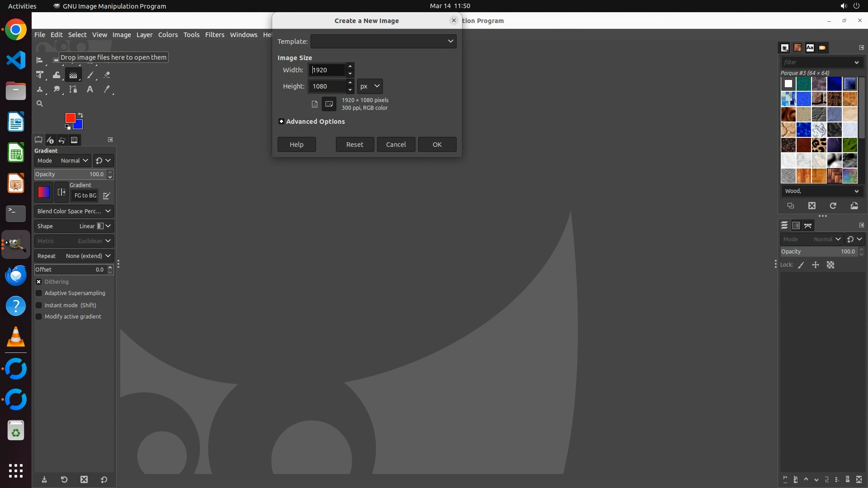
Task: Click the OK button
Action: (x=437, y=145)
